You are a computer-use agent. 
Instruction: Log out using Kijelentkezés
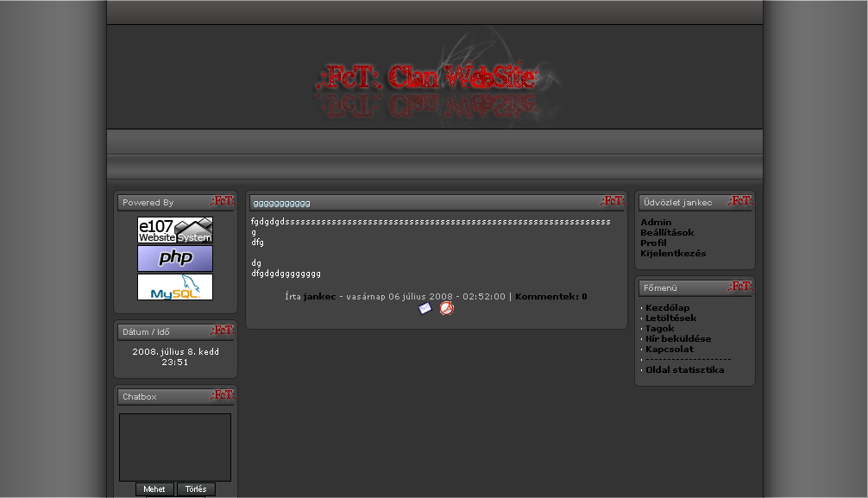pyautogui.click(x=673, y=254)
